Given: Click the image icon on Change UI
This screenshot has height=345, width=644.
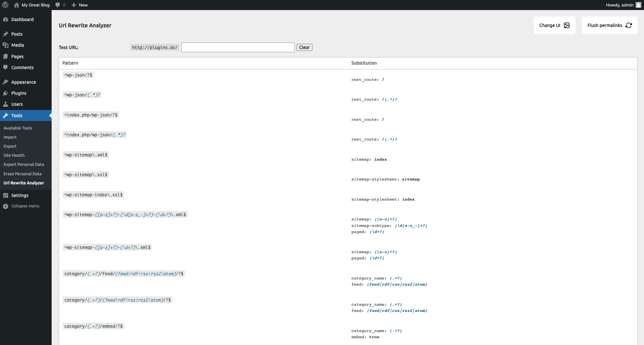Looking at the screenshot, I should point(567,25).
